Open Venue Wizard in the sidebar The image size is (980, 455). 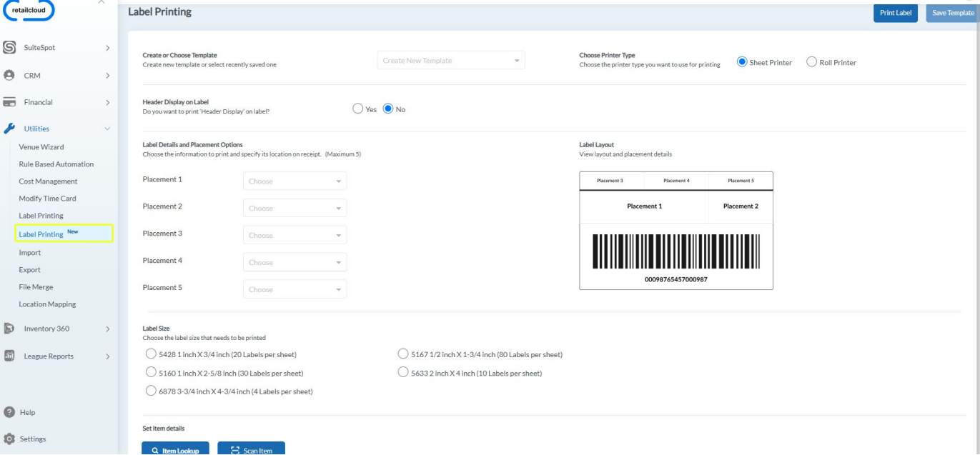[41, 146]
